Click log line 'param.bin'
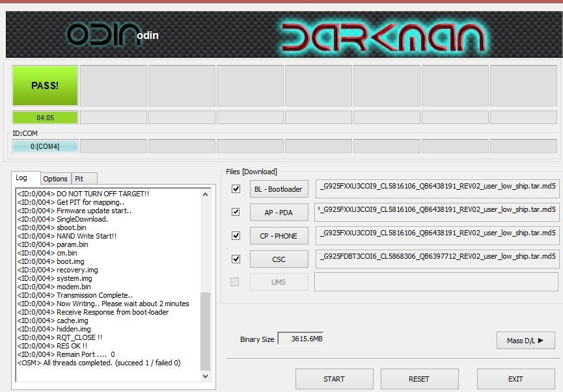 click(53, 244)
